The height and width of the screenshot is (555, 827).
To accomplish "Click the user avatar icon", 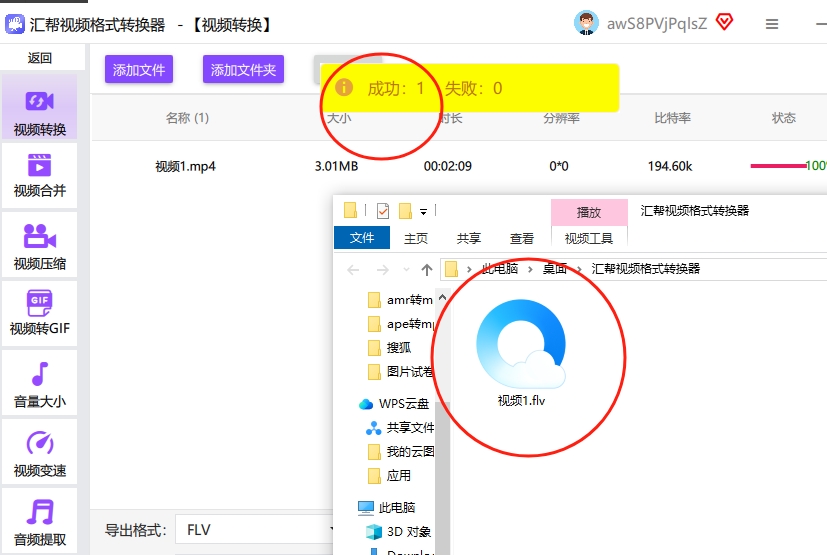I will tap(586, 23).
